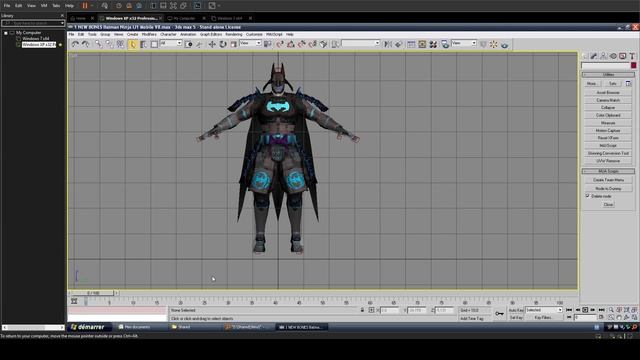640x360 pixels.
Task: Open the Display command panel tab
Action: [x=622, y=56]
